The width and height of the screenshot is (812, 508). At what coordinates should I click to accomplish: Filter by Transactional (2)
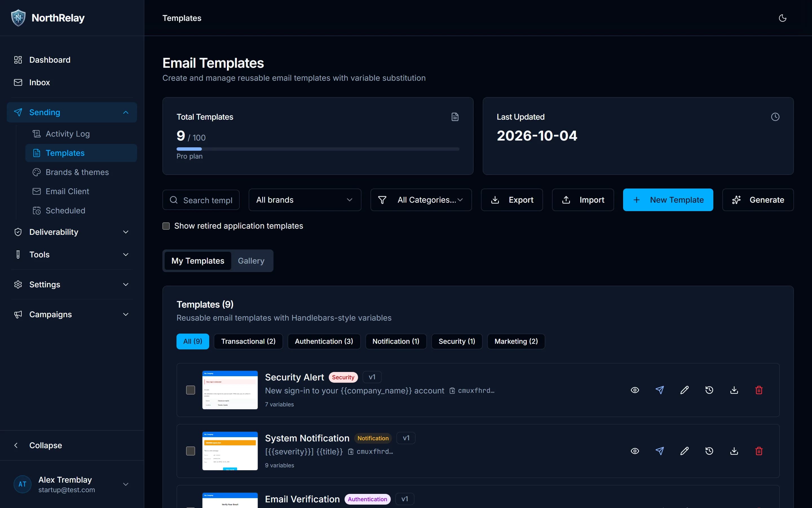coord(248,341)
